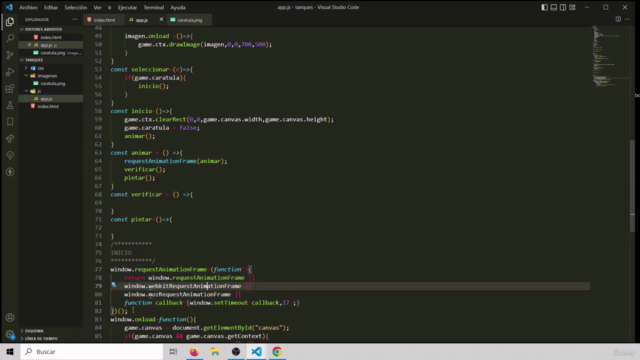Open the Testing flask view
The height and width of the screenshot is (360, 640).
[10, 105]
